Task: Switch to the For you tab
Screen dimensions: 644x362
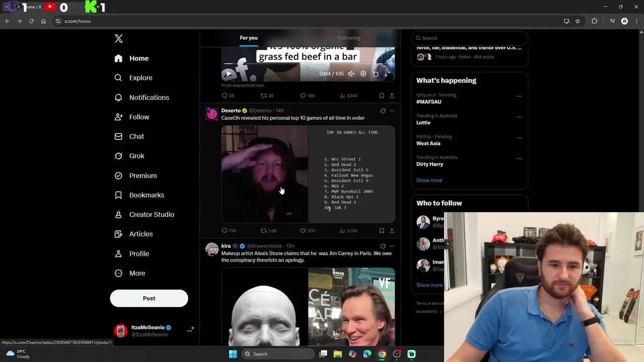Action: pyautogui.click(x=249, y=38)
